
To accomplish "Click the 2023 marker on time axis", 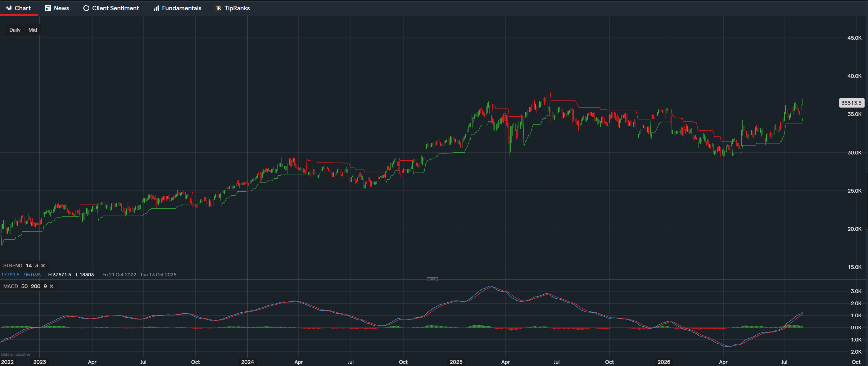I will click(x=39, y=362).
